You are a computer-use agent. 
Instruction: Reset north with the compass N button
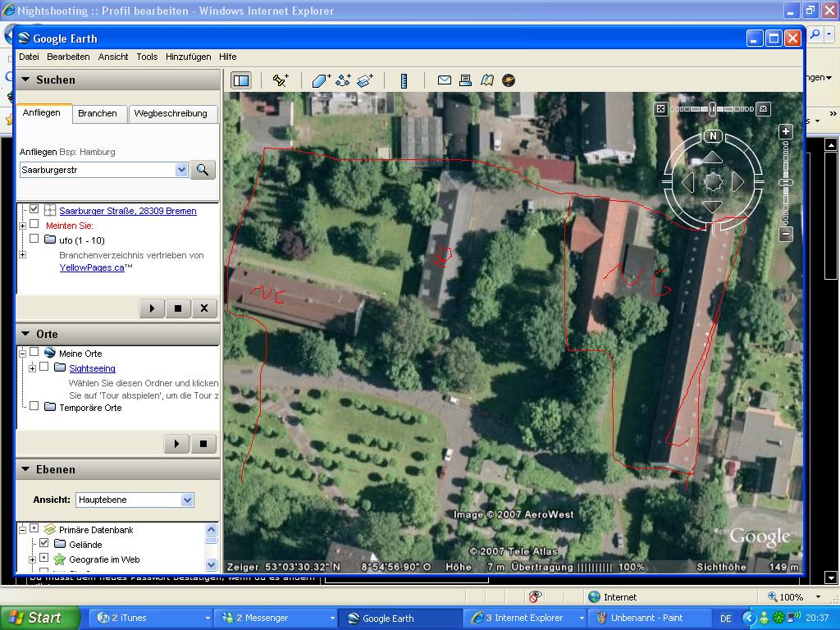tap(713, 136)
